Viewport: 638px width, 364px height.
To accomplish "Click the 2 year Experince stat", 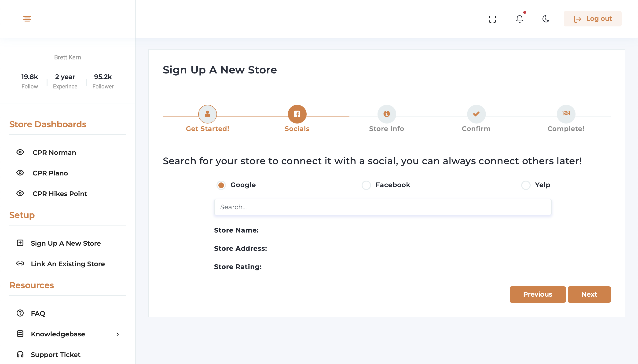I will point(65,81).
